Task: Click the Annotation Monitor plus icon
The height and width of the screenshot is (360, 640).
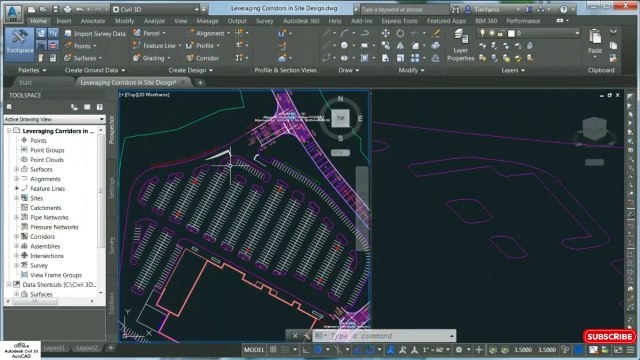Action: (x=479, y=350)
